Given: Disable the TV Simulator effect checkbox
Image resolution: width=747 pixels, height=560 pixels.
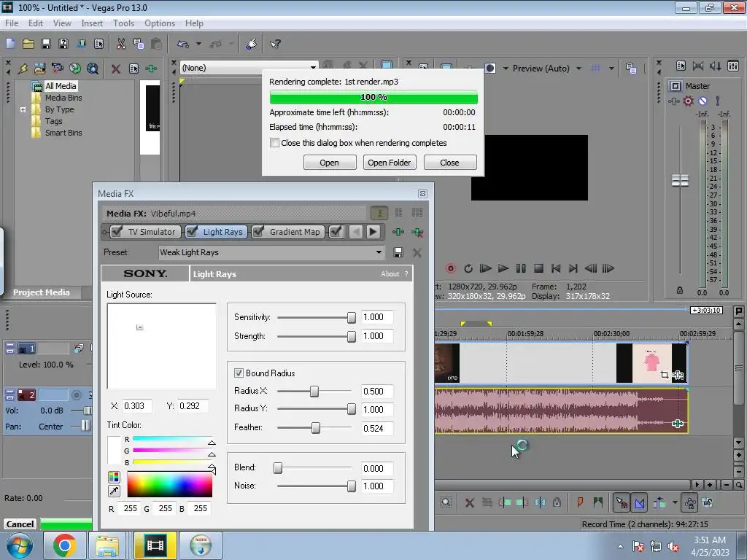Looking at the screenshot, I should 116,232.
